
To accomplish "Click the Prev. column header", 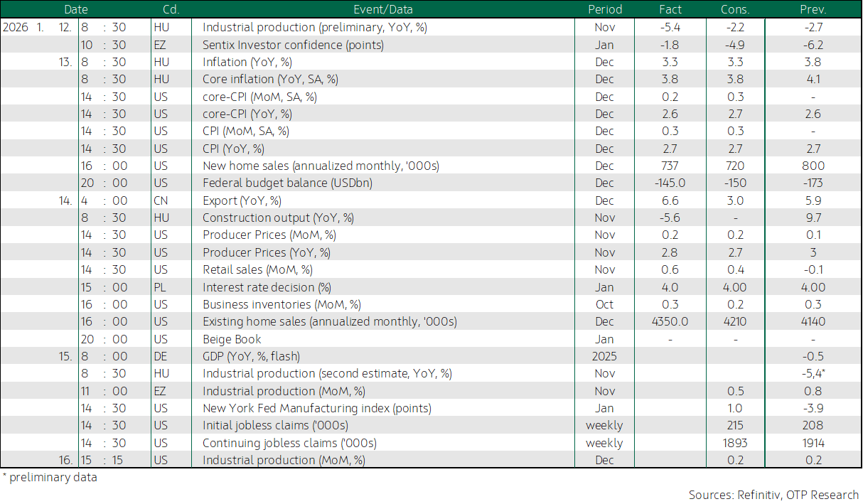I will click(x=813, y=9).
